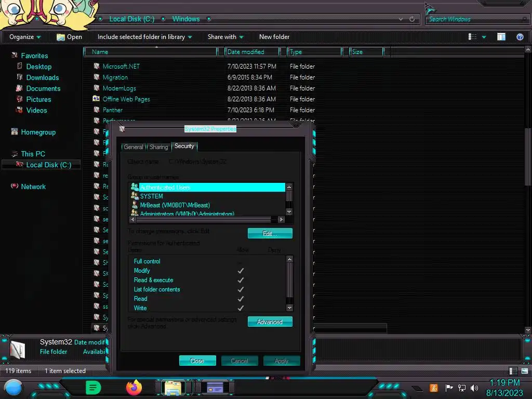Select the Panther folder
The width and height of the screenshot is (532, 399).
click(113, 110)
